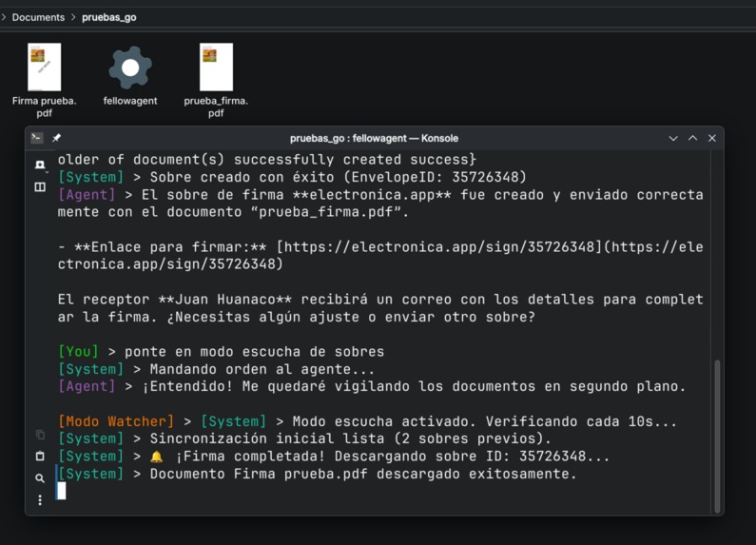Click the 'Juan Huanaco' receiver name
Image resolution: width=756 pixels, height=545 pixels.
coord(225,300)
